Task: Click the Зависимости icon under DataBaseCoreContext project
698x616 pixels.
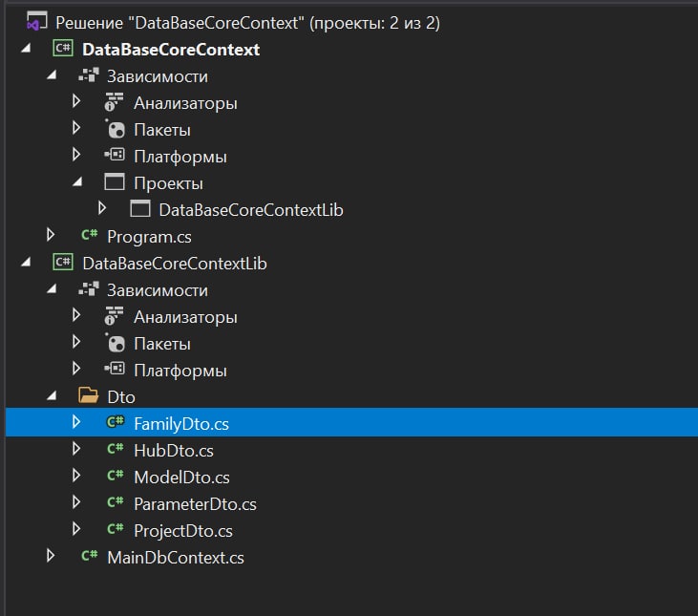Action: click(x=89, y=75)
